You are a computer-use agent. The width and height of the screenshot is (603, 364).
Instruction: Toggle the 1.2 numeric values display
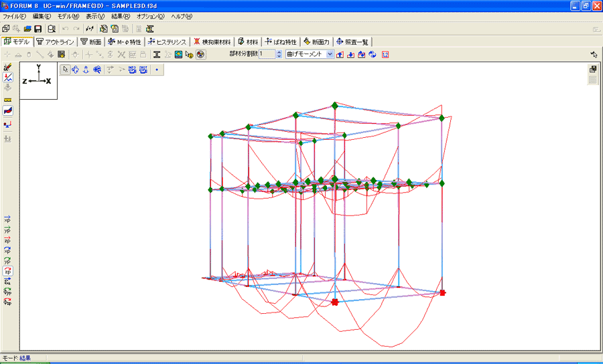[385, 54]
